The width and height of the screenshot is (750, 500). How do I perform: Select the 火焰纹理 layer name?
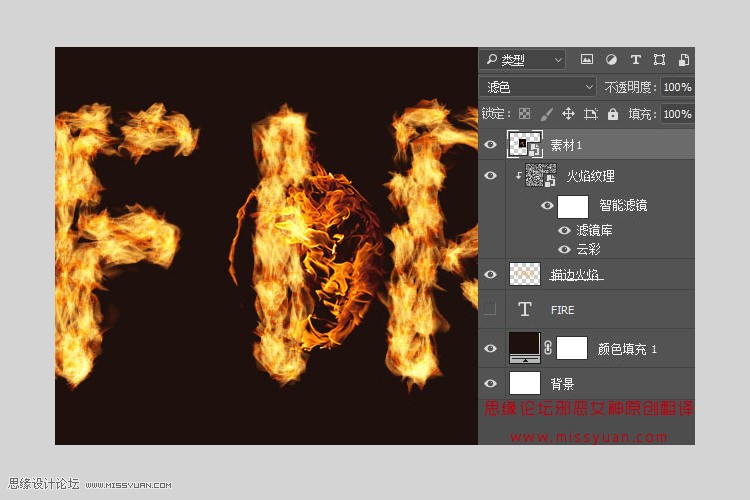pyautogui.click(x=590, y=176)
